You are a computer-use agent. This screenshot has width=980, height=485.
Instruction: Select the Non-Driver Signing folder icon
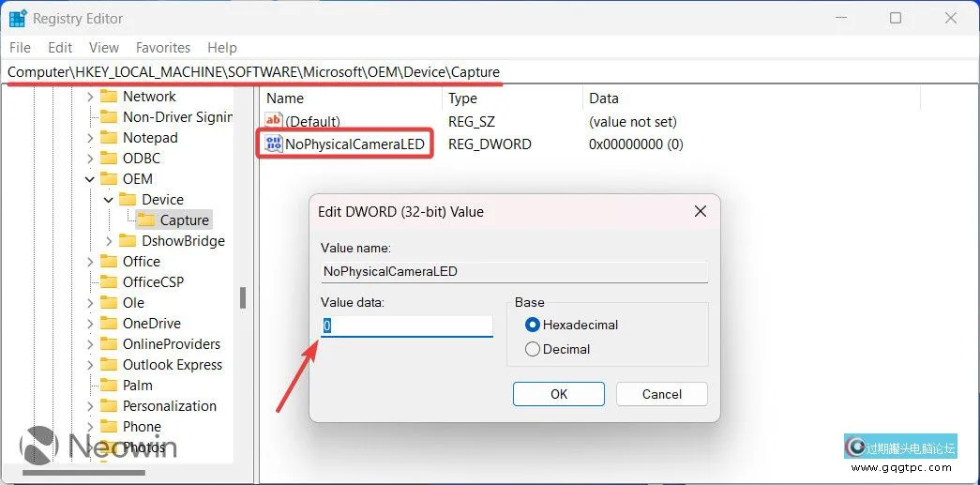click(x=109, y=117)
